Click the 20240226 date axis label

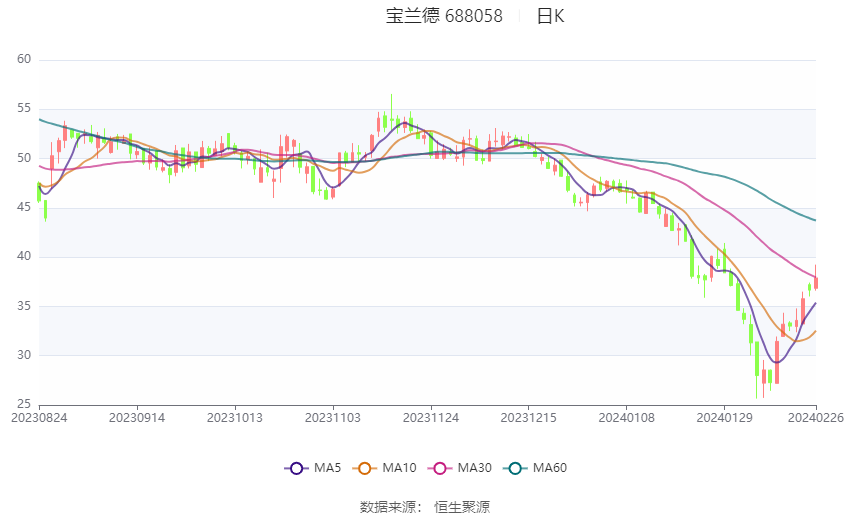pos(816,418)
